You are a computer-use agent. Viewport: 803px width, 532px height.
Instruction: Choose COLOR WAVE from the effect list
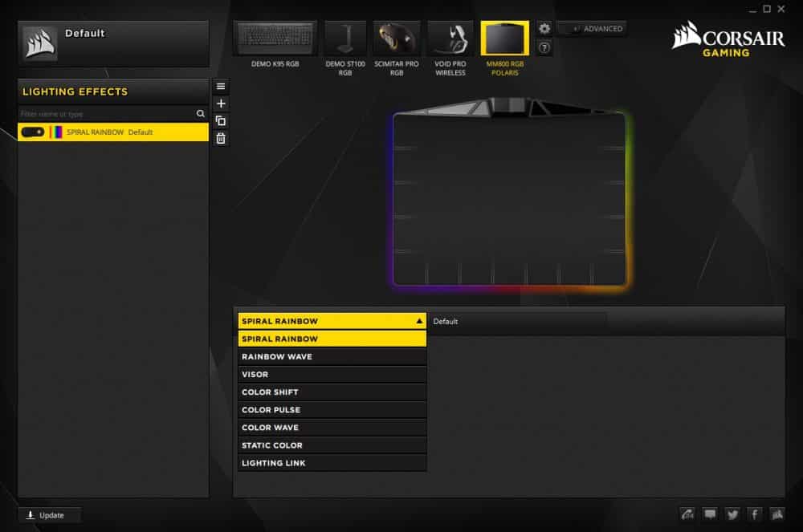point(332,428)
